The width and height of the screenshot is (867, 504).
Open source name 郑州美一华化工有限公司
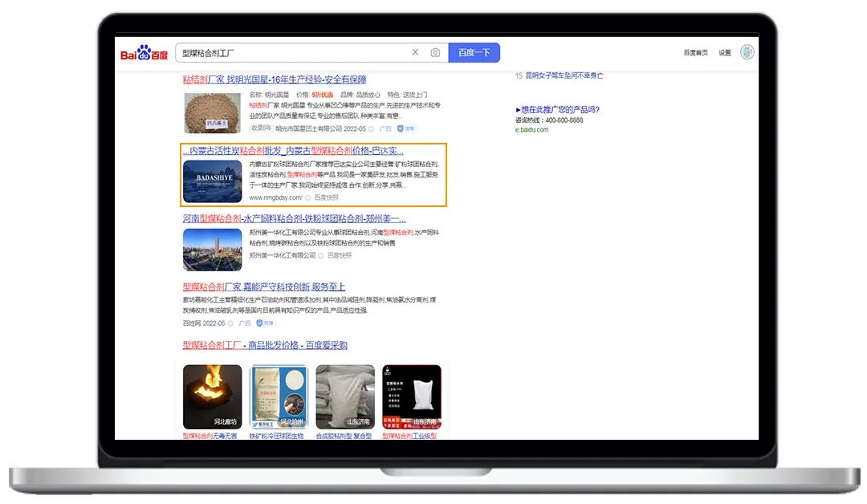tap(282, 255)
